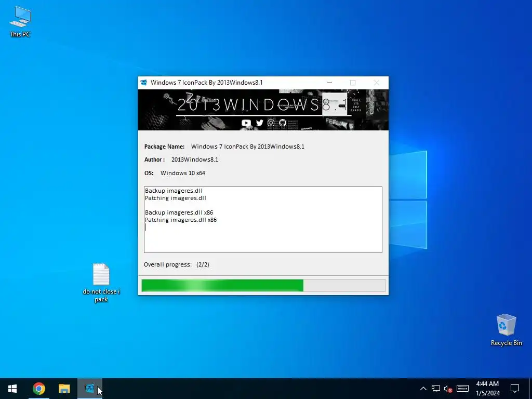The width and height of the screenshot is (532, 399).
Task: Open the network status tray icon
Action: 436,389
